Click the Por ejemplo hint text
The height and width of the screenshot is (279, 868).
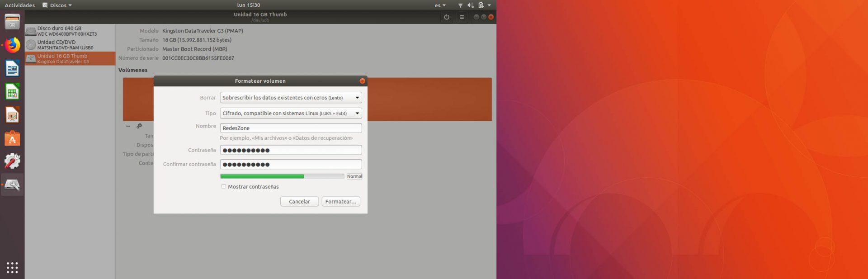click(x=286, y=138)
